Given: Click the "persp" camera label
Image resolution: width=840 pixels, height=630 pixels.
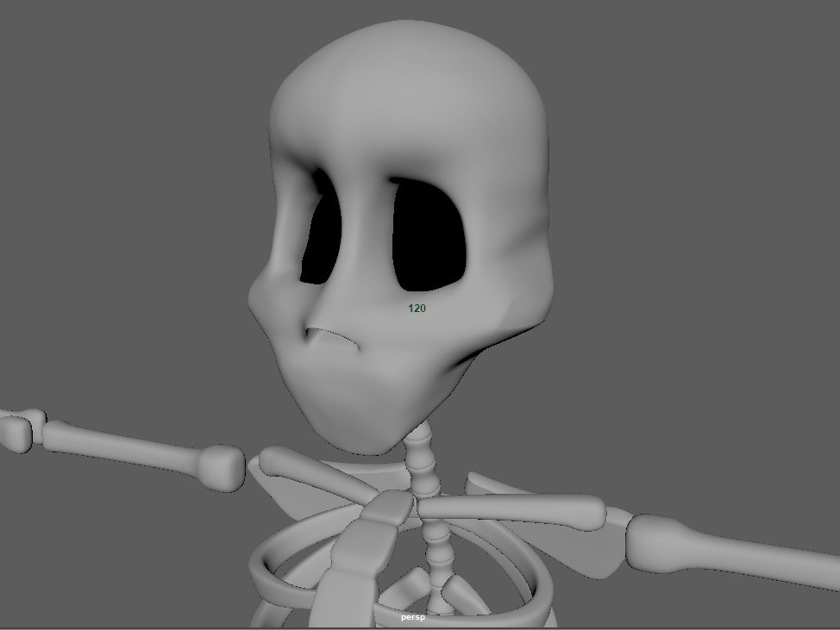Looking at the screenshot, I should [x=412, y=617].
